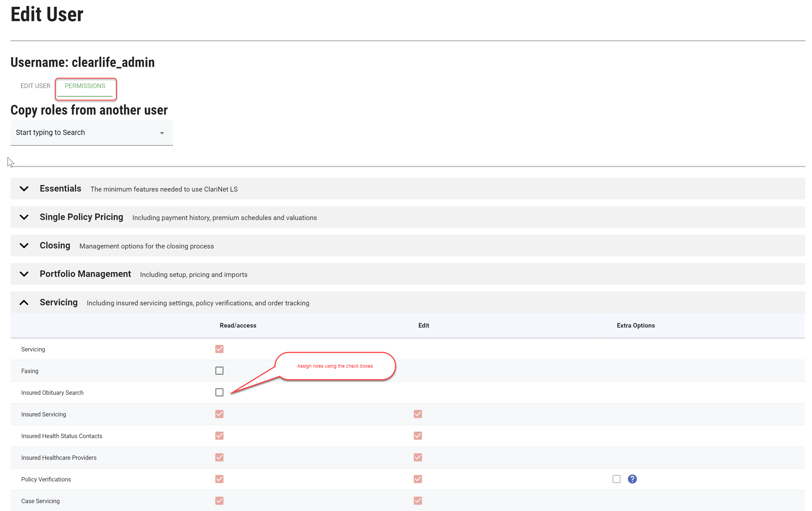Expand the Single Policy Pricing section
Screen dimensions: 812x511
[x=24, y=217]
